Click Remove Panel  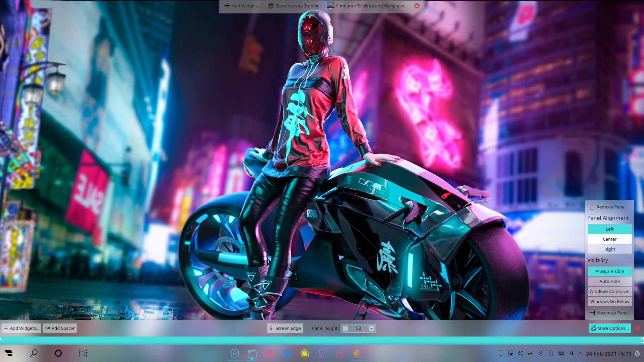[x=607, y=207]
